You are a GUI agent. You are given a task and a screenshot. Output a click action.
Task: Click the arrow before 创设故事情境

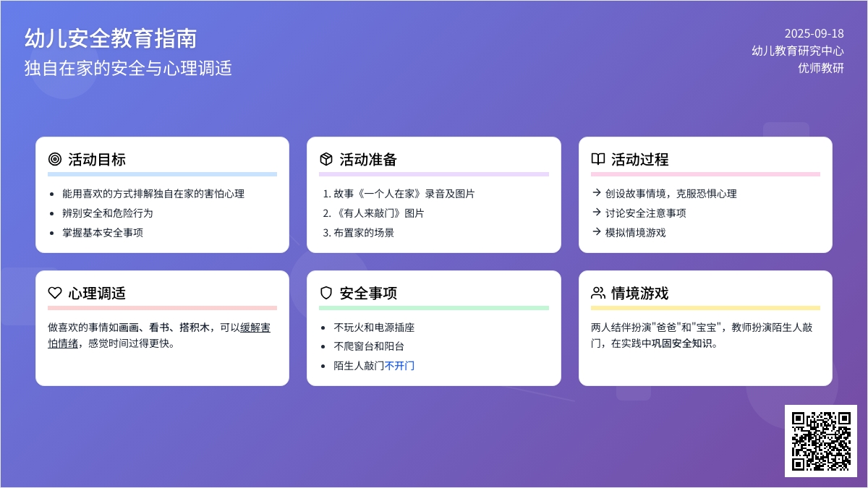point(596,193)
